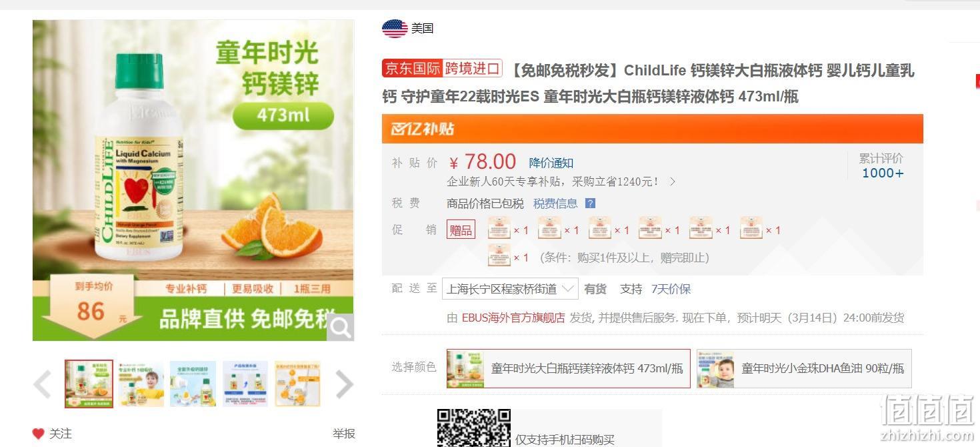The image size is (980, 447).
Task: Select 童年时光小金珠DHA鱼油 90粒/瓶 option
Action: tap(804, 368)
